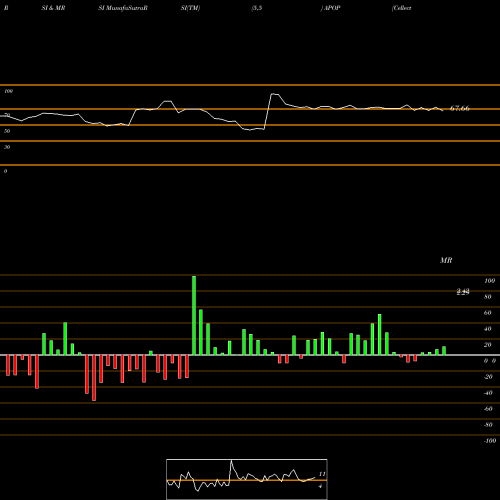Viewport: 500px width, 500px height.
Task: Click the '-60' MR axis label
Action: (x=488, y=409)
